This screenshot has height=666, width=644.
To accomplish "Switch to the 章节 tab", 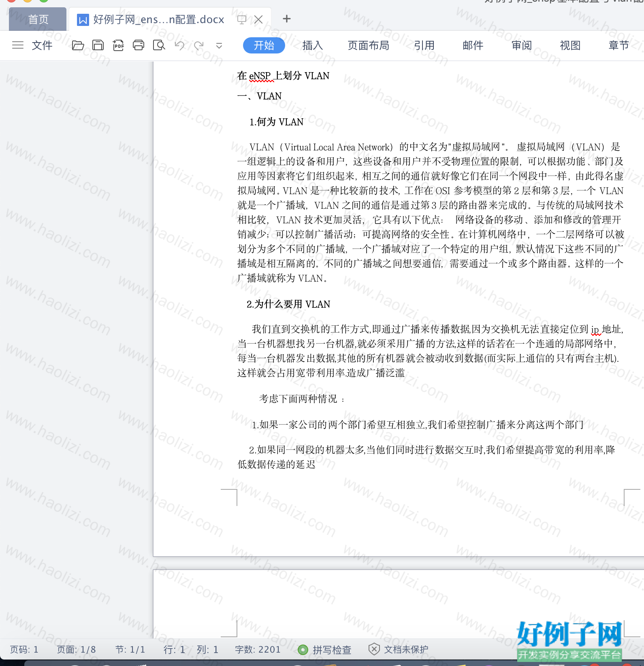I will 619,45.
